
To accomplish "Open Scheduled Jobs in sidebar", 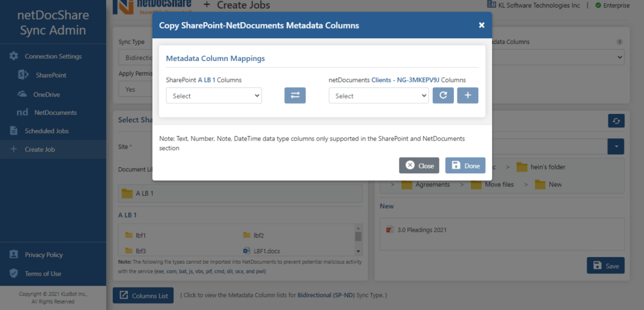I will pos(46,131).
